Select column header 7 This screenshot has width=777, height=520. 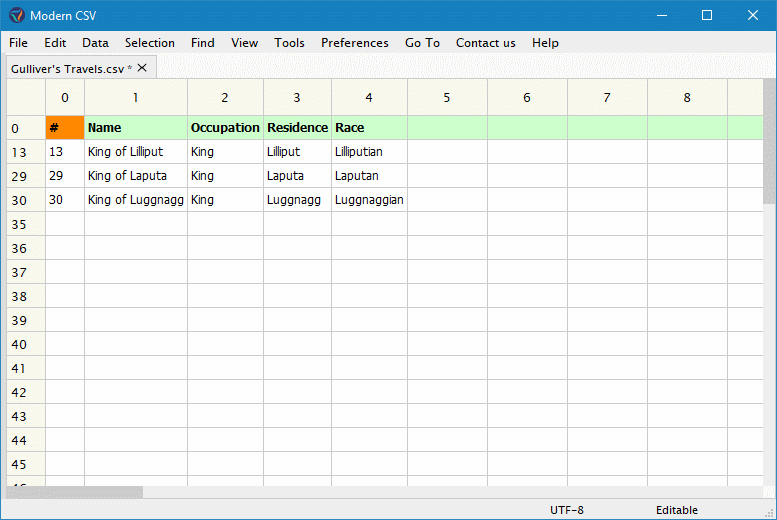pos(607,98)
